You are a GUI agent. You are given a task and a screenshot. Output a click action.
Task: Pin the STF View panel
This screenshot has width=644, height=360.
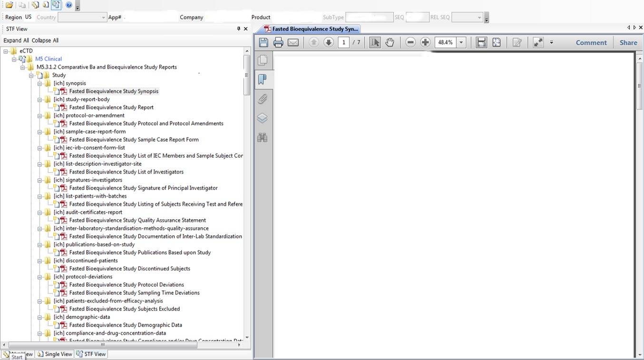point(238,29)
